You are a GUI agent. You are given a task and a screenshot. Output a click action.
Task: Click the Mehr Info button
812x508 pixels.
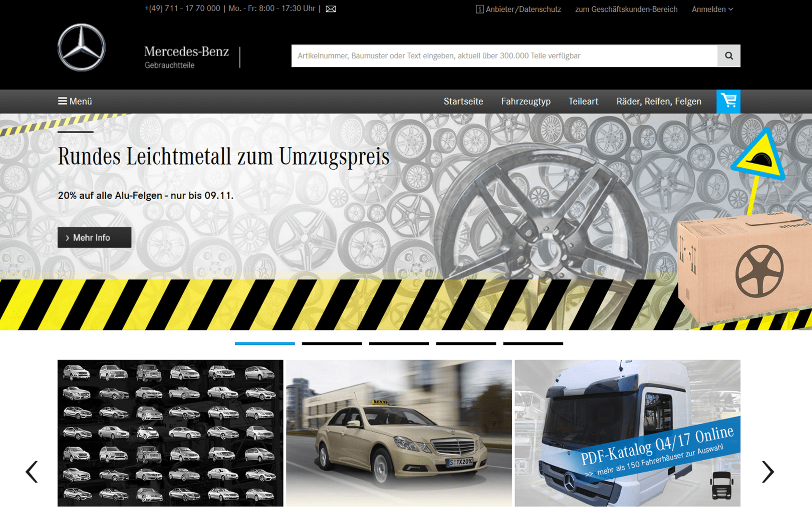(94, 237)
